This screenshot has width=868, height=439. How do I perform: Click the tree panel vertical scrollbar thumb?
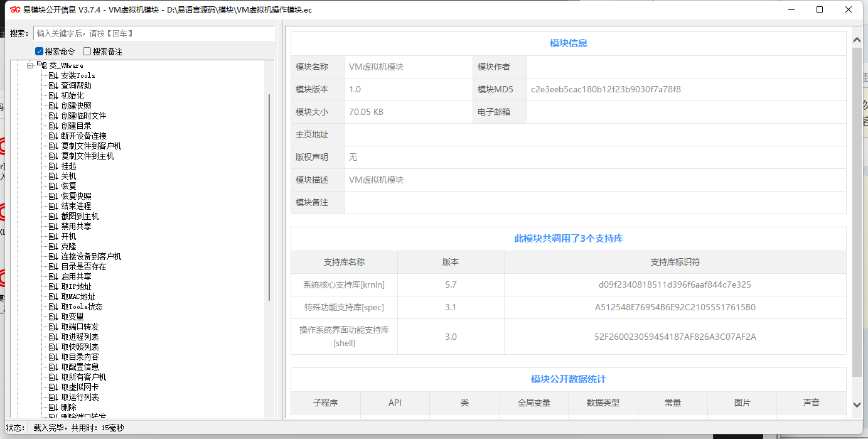coord(269,198)
